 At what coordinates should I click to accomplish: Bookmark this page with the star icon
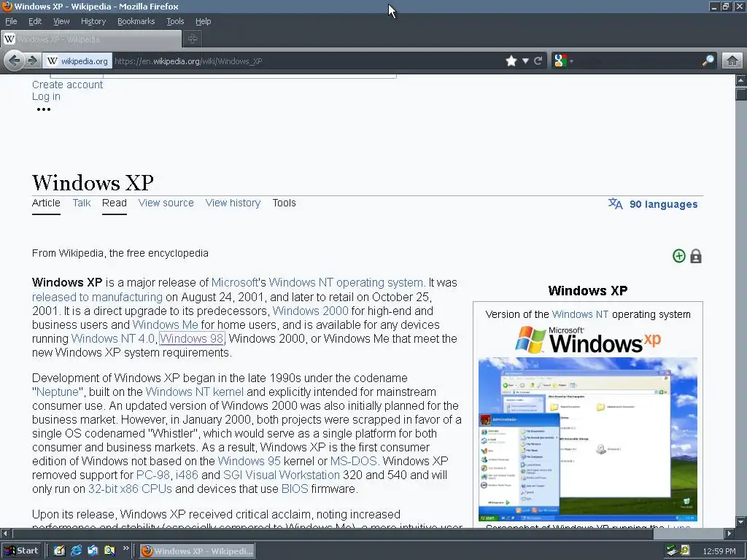(x=511, y=61)
